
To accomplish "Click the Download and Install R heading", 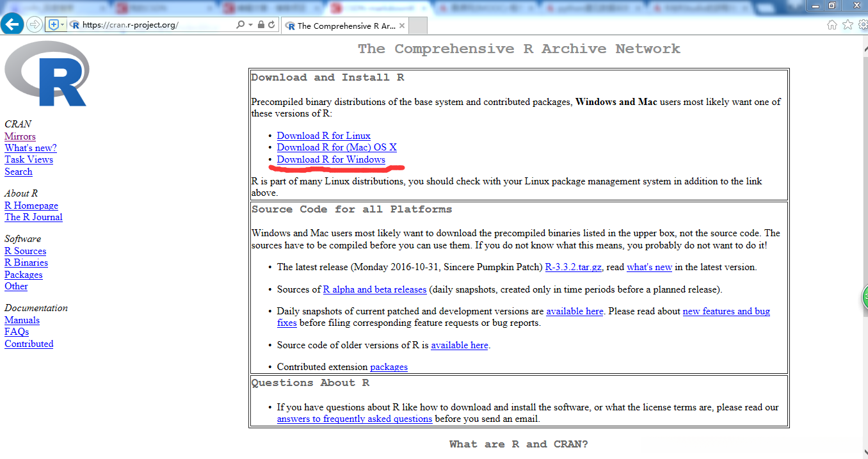I will click(328, 77).
